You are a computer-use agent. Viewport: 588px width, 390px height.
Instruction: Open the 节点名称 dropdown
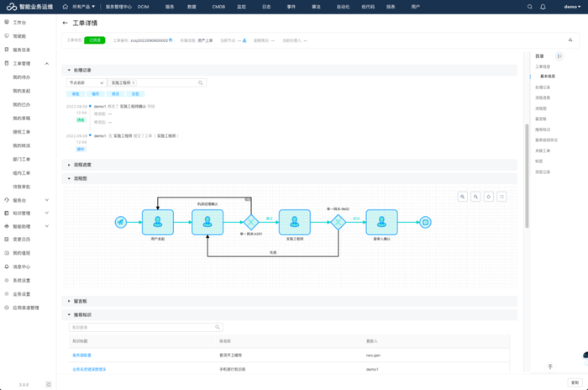tap(87, 83)
